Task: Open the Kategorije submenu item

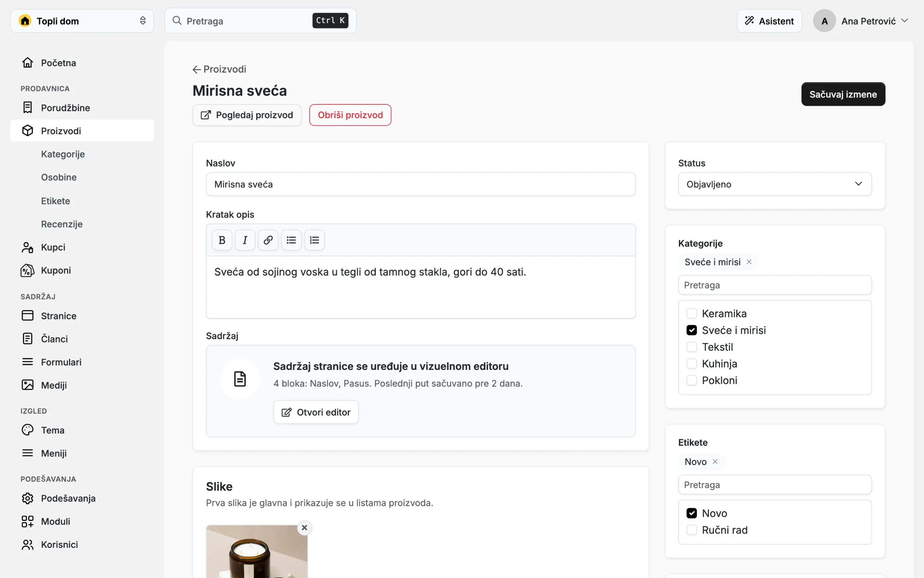Action: click(63, 154)
